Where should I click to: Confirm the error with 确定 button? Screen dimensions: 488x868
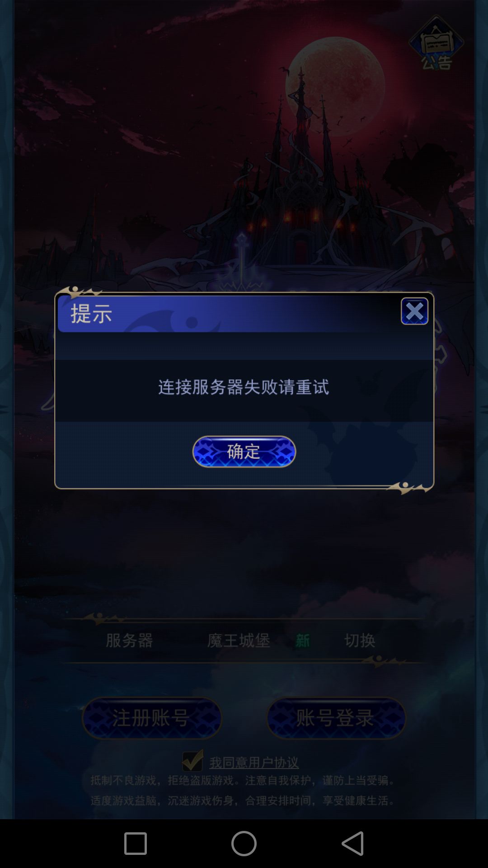(244, 451)
